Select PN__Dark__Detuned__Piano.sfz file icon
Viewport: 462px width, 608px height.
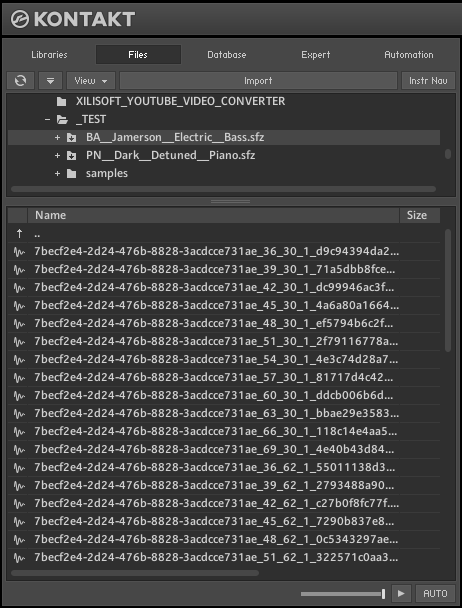(x=71, y=155)
